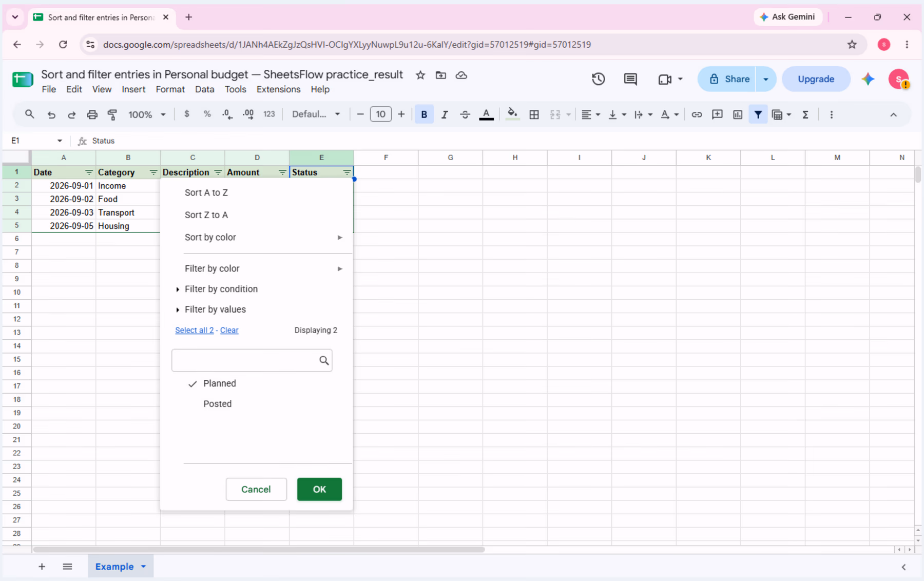Click the Functions sigma icon
Screen dimensions: 924x581
[805, 114]
